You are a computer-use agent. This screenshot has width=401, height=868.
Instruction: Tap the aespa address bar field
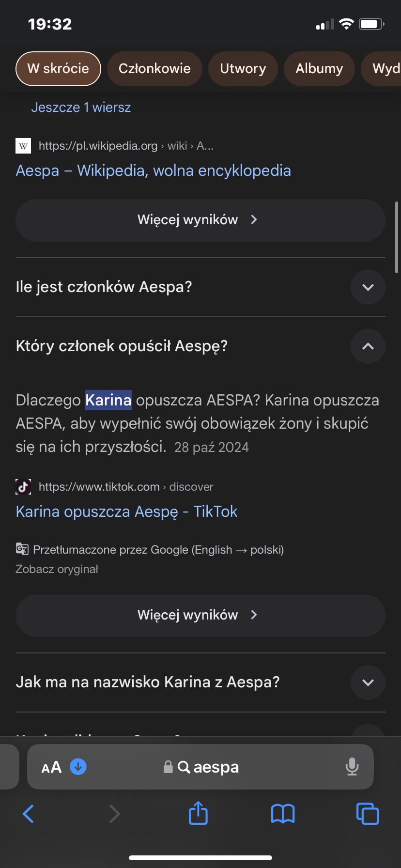tap(208, 767)
